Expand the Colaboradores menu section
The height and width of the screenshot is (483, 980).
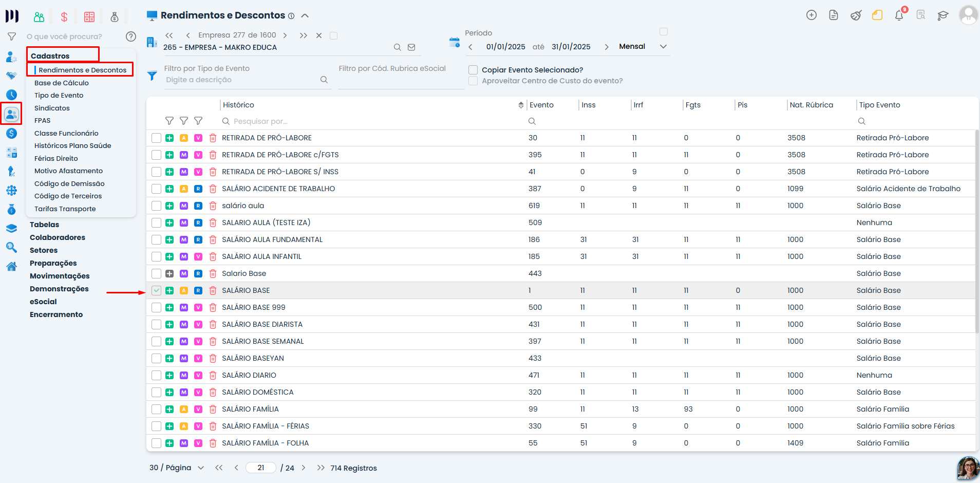coord(58,237)
